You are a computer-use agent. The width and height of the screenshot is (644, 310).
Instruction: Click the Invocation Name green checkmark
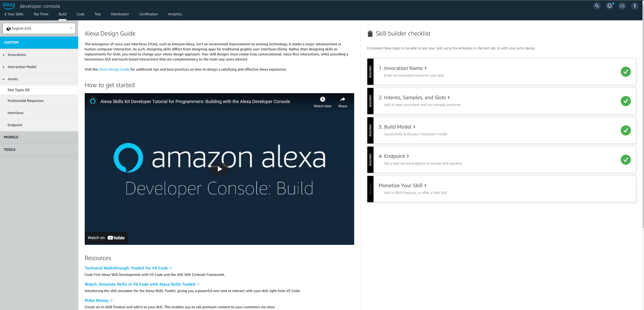point(626,72)
